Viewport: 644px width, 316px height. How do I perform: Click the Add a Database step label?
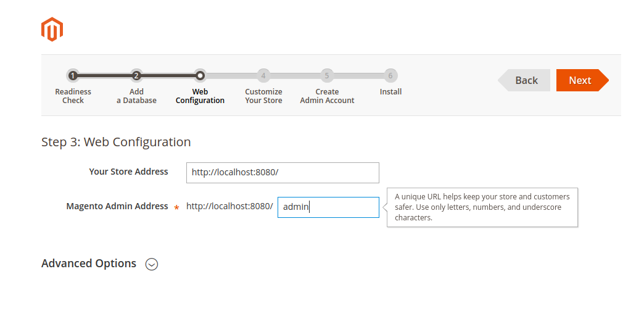point(136,96)
